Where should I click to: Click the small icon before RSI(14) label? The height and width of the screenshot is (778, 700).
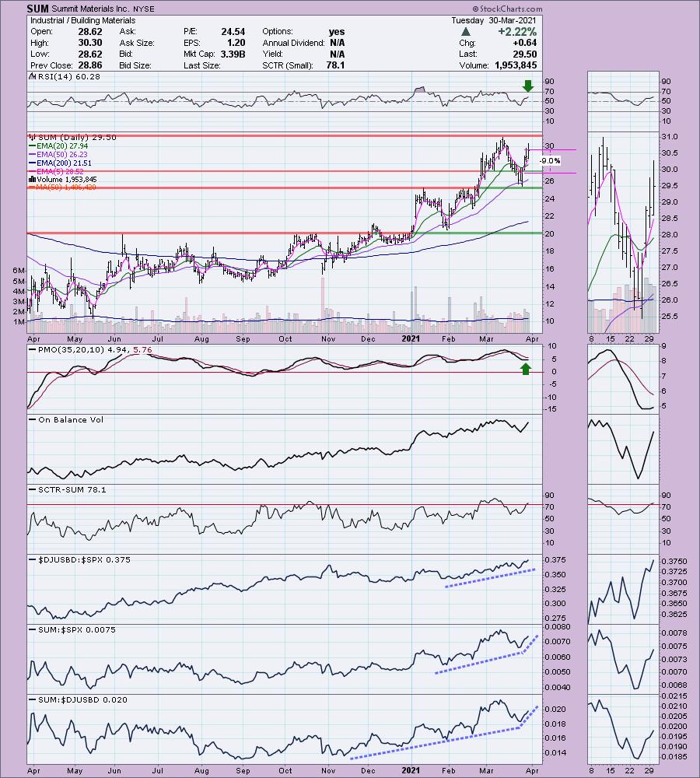click(32, 76)
